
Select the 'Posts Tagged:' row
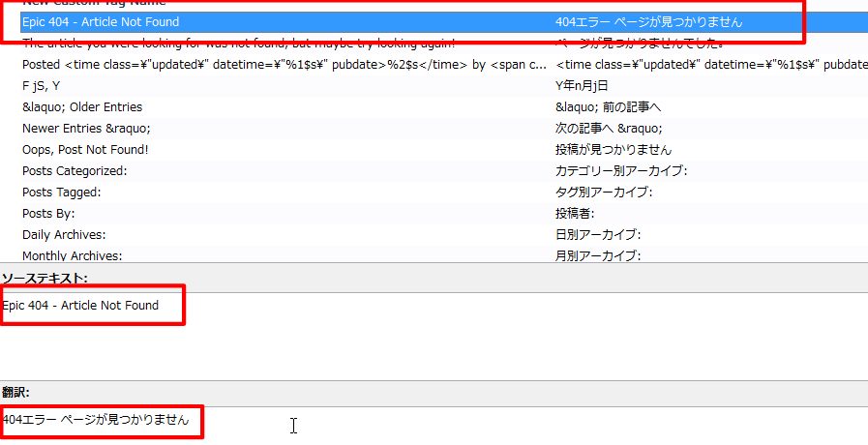coord(61,193)
